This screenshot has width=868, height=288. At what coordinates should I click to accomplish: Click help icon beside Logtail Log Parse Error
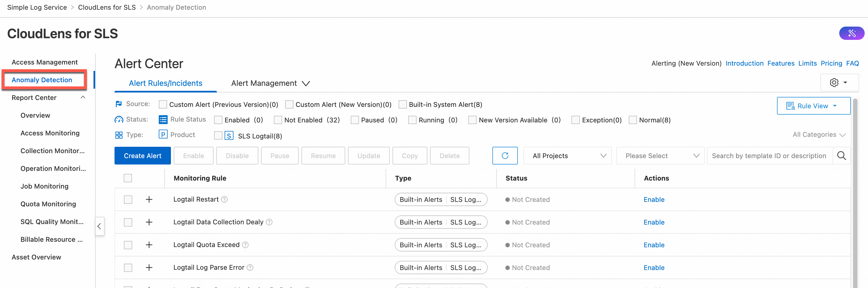click(x=250, y=268)
